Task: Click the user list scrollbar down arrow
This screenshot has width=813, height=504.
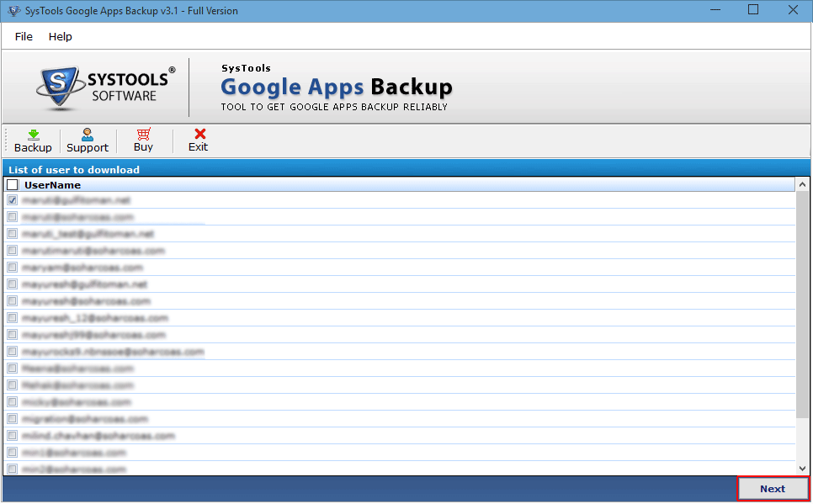Action: tap(802, 468)
